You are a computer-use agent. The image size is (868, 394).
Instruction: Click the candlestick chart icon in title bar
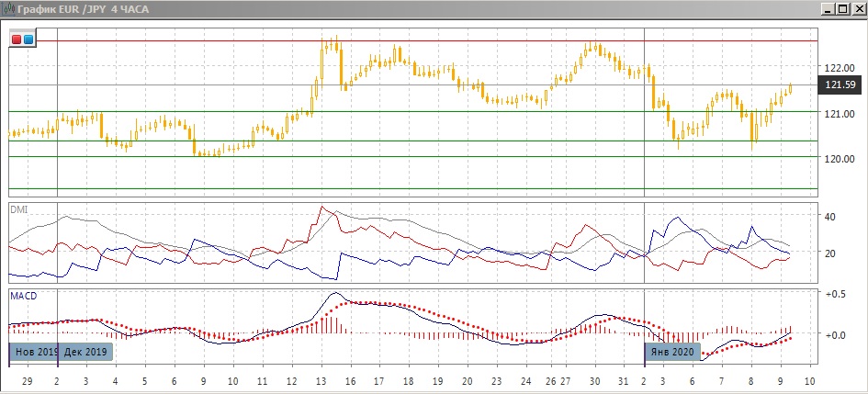pos(8,8)
